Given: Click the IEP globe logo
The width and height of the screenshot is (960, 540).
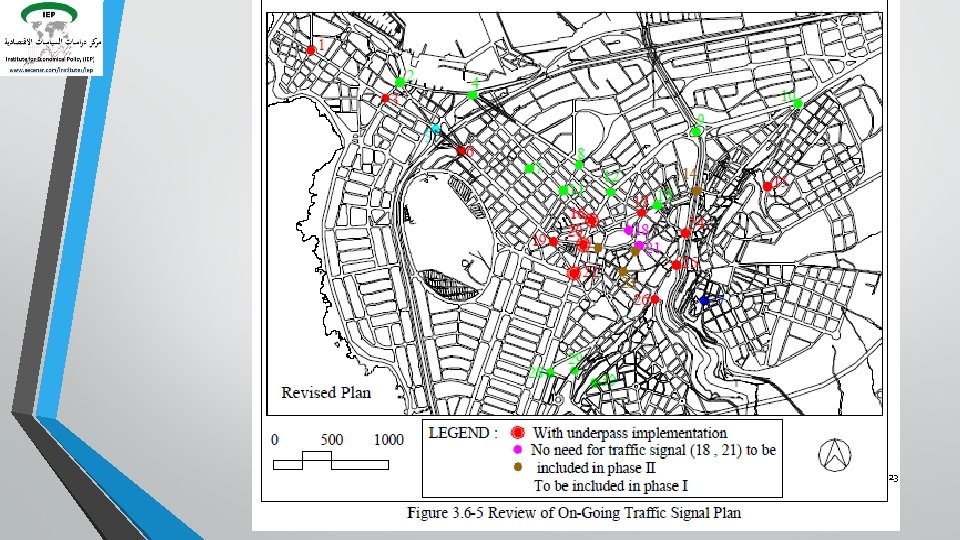Looking at the screenshot, I should (49, 21).
